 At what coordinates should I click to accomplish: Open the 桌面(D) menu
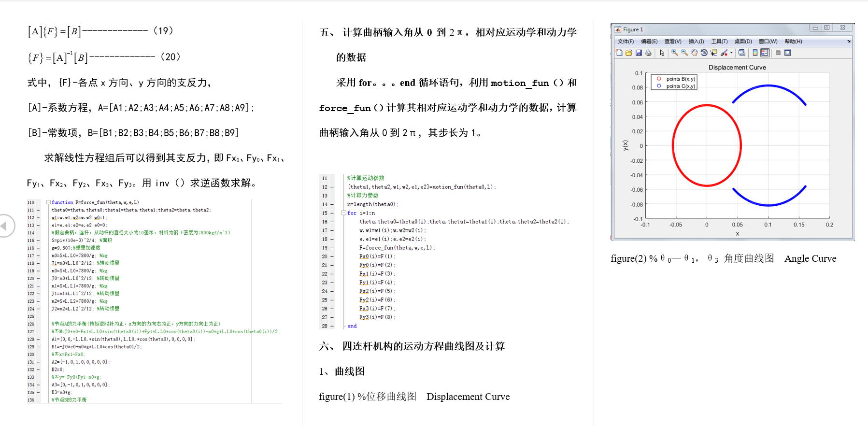click(x=743, y=42)
